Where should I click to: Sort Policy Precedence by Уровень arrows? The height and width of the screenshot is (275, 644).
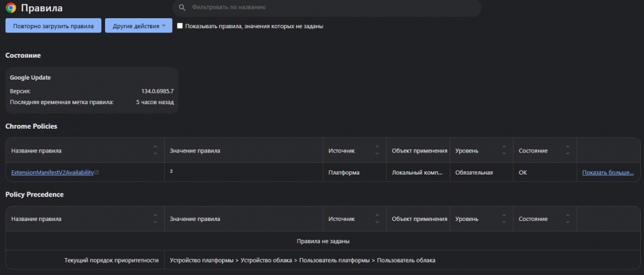tap(504, 219)
